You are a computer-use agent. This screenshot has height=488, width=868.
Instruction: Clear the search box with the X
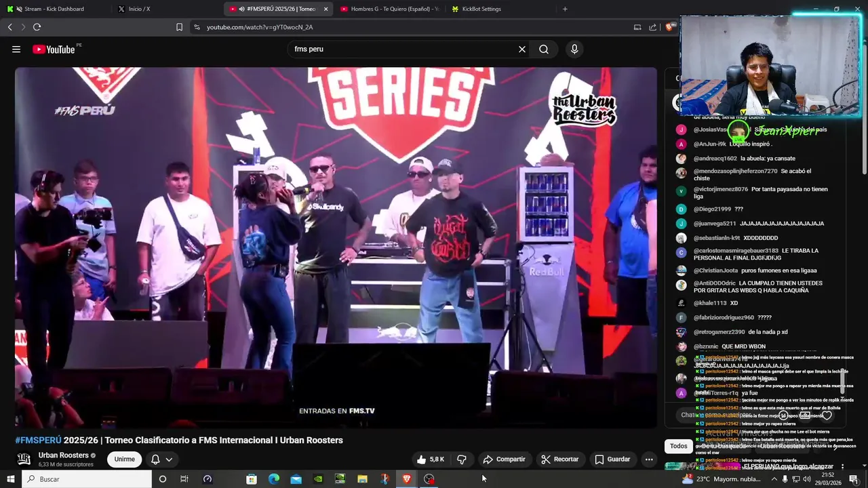(522, 49)
